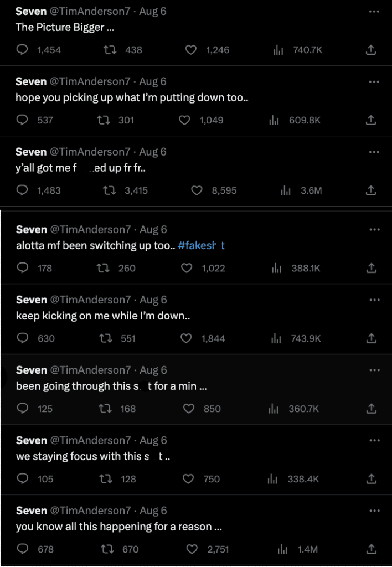This screenshot has height=567, width=392.
Task: Reply to "The Picture Bigger ..." tweet
Action: click(x=23, y=50)
